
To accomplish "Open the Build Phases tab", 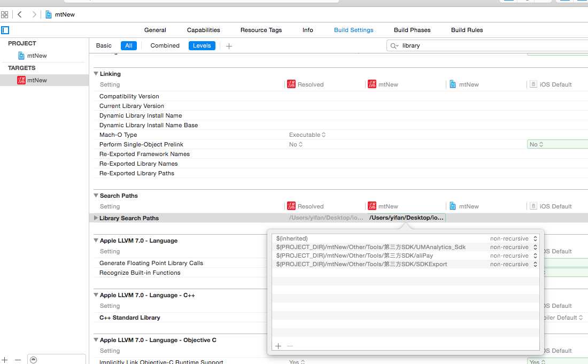I will (x=412, y=30).
